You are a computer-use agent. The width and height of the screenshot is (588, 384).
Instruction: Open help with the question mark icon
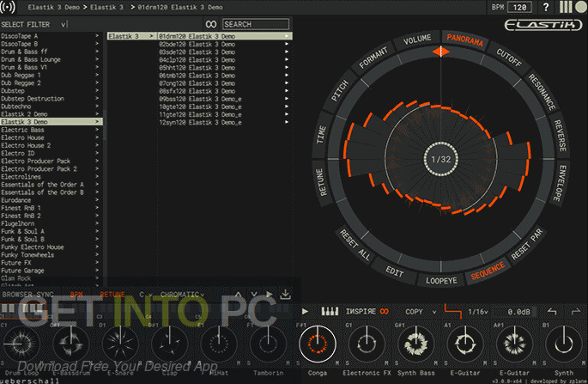(x=546, y=7)
